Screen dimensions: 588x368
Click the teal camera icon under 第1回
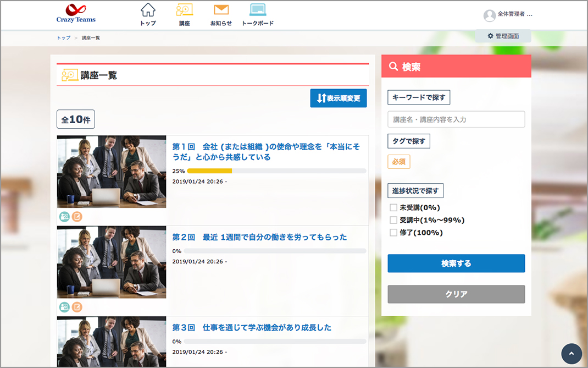pyautogui.click(x=64, y=217)
